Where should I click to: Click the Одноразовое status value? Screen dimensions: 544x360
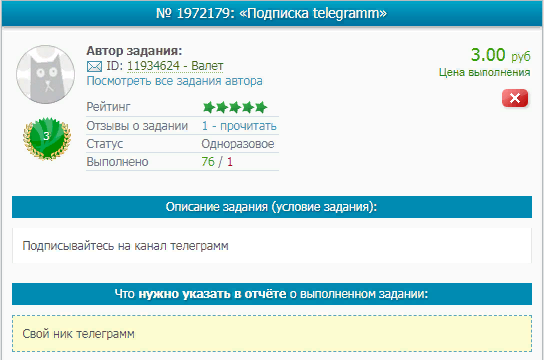tap(238, 144)
